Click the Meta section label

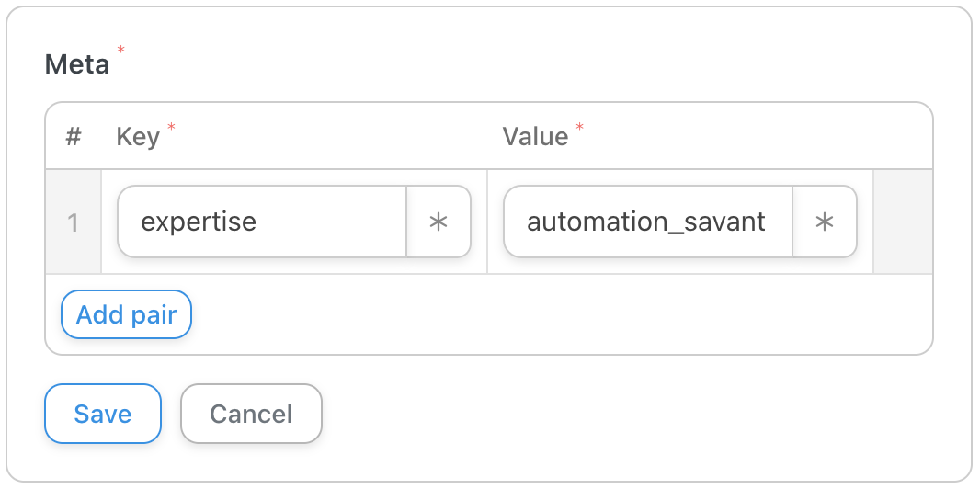point(77,64)
